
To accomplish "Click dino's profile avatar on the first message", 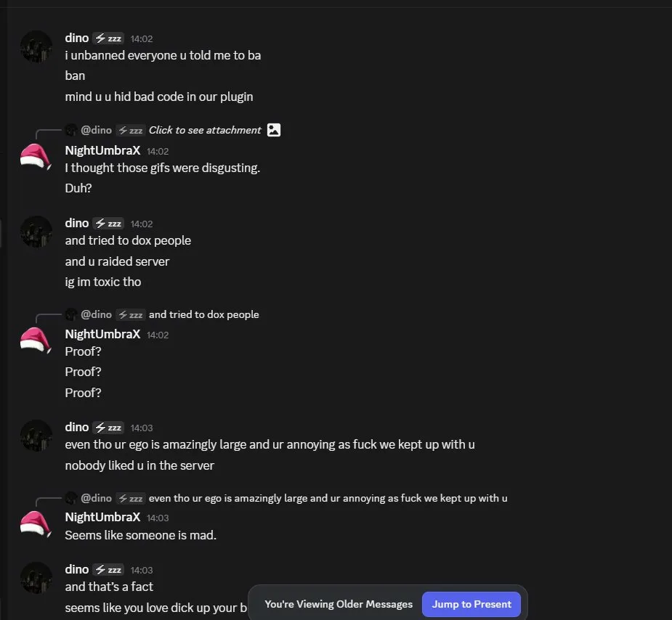I will coord(36,46).
